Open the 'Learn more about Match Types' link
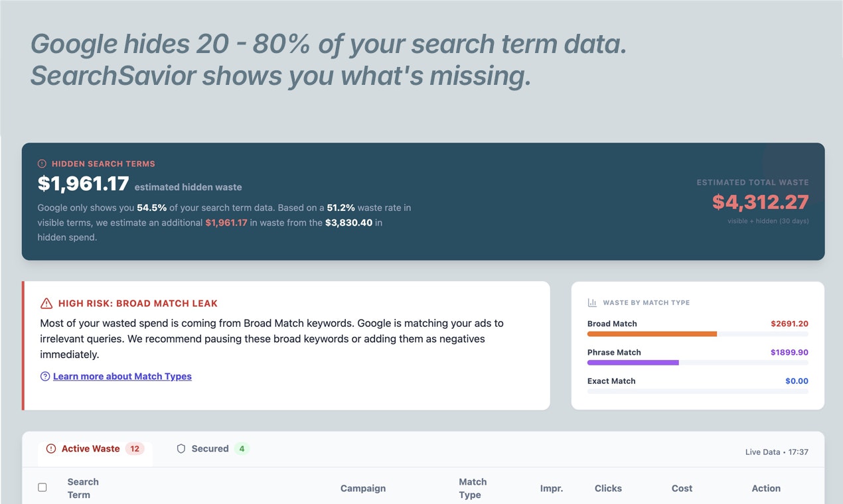843x504 pixels. (x=122, y=376)
